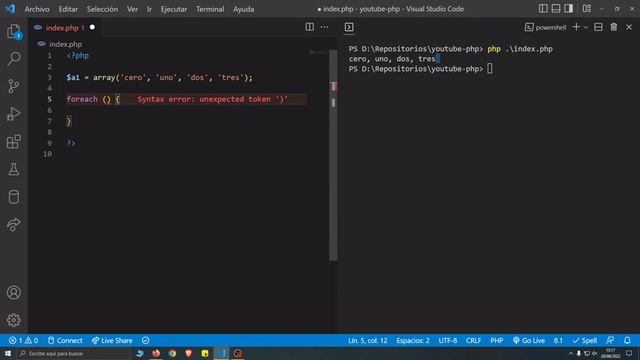Toggle bottom panel layout icon
The height and width of the screenshot is (360, 640).
coord(556,9)
